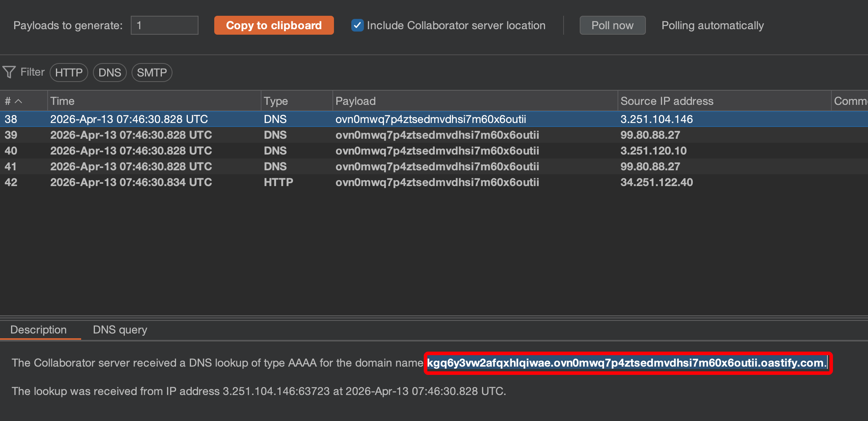
Task: Click the highlighted oastify.com domain name
Action: click(627, 363)
